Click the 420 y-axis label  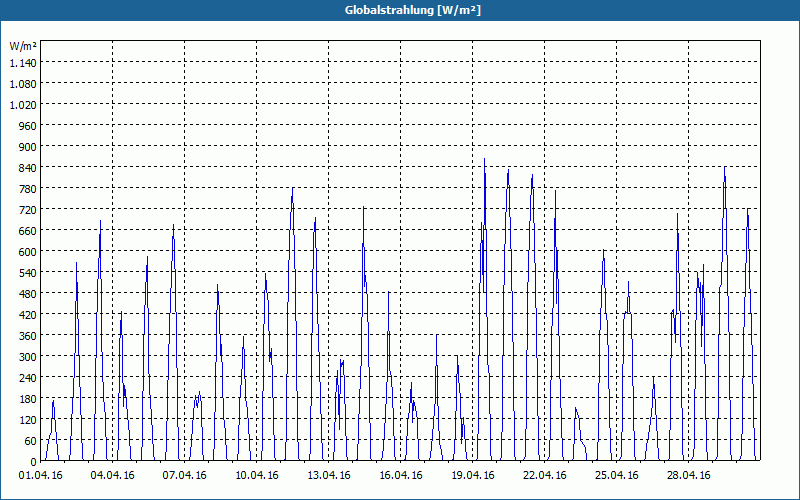(28, 315)
